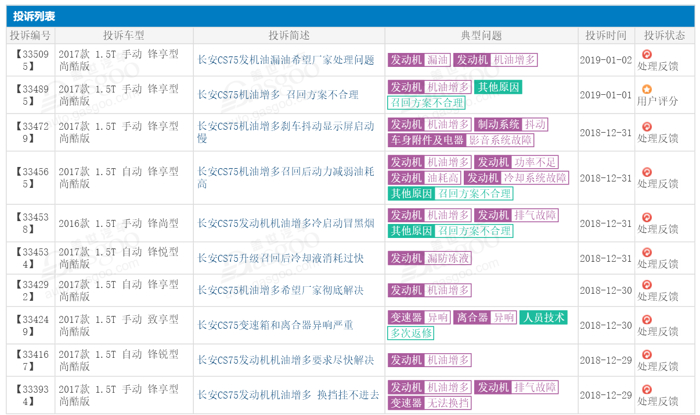Open complaint 长安CS75机油增多 召回方案不合理
Viewport: 700px width, 415px height.
pos(278,95)
